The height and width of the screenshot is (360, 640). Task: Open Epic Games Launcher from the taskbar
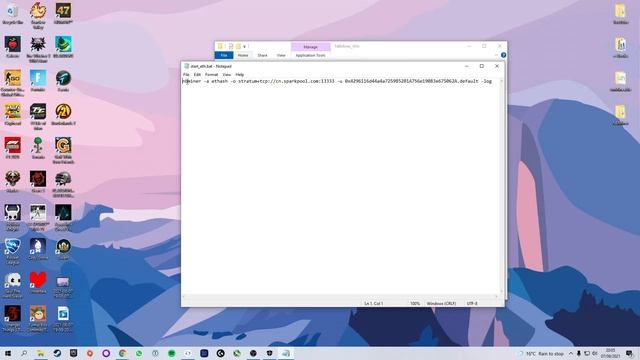pos(73,353)
